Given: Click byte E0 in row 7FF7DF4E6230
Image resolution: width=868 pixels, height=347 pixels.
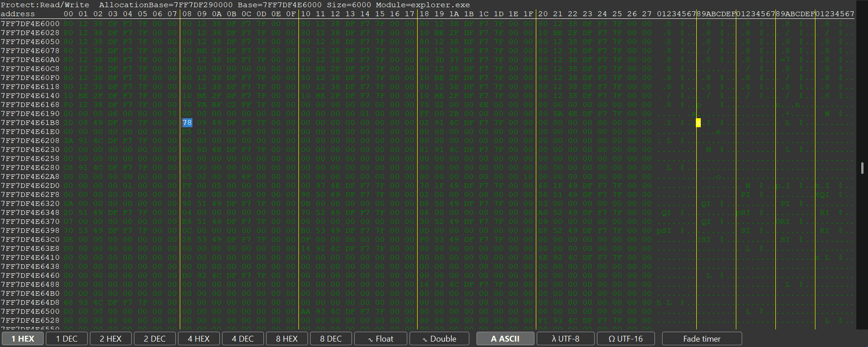Looking at the screenshot, I should (x=187, y=149).
